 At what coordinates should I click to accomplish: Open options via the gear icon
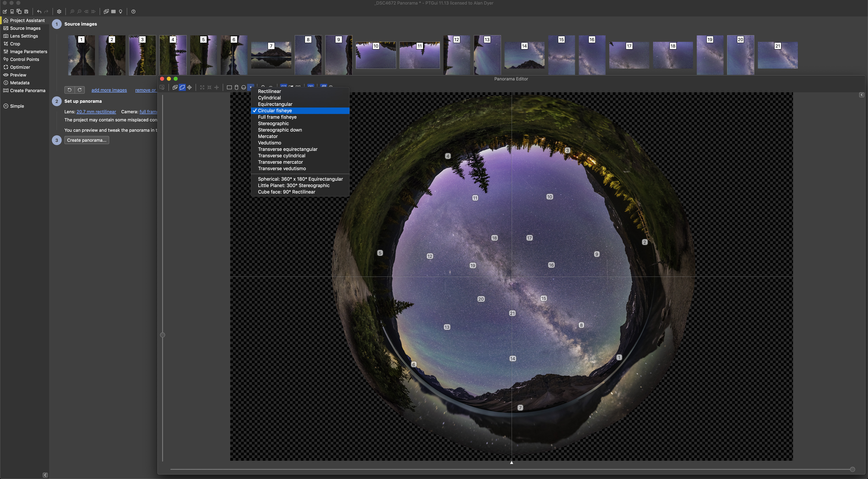click(x=59, y=12)
